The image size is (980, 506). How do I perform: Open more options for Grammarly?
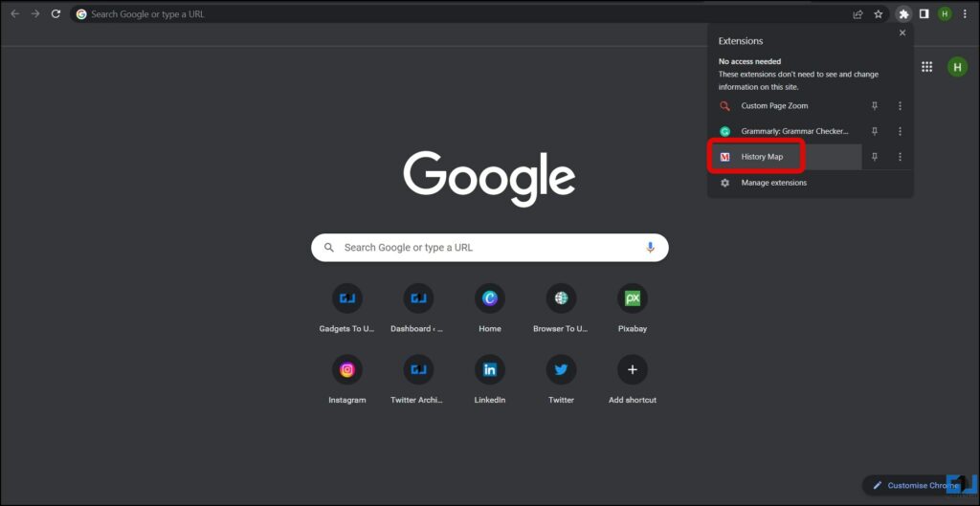pyautogui.click(x=900, y=131)
